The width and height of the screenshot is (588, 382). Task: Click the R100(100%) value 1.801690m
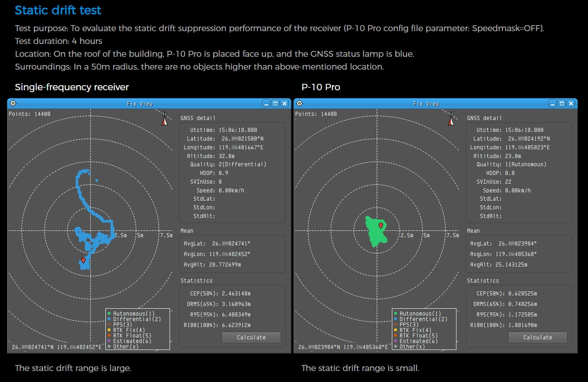[x=522, y=325]
